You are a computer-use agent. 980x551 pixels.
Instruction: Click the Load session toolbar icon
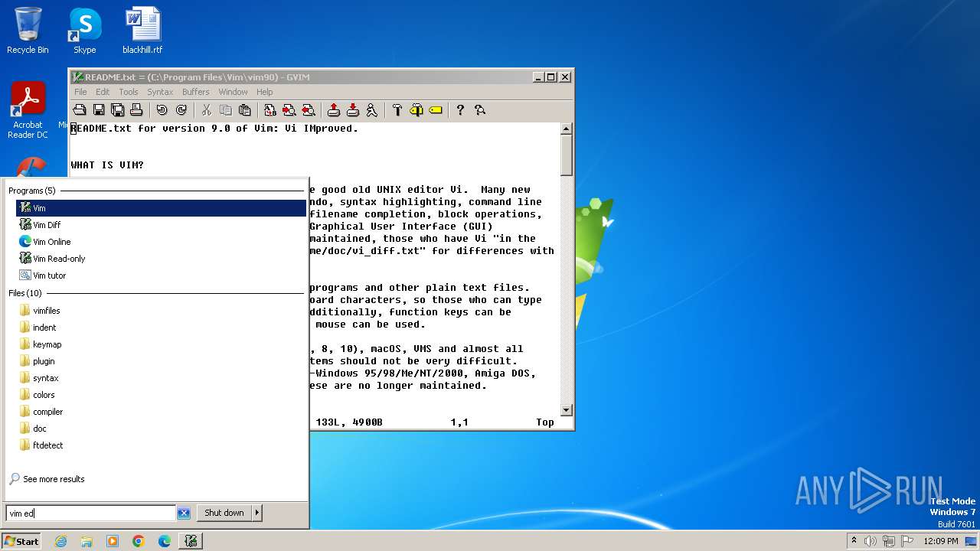[334, 110]
